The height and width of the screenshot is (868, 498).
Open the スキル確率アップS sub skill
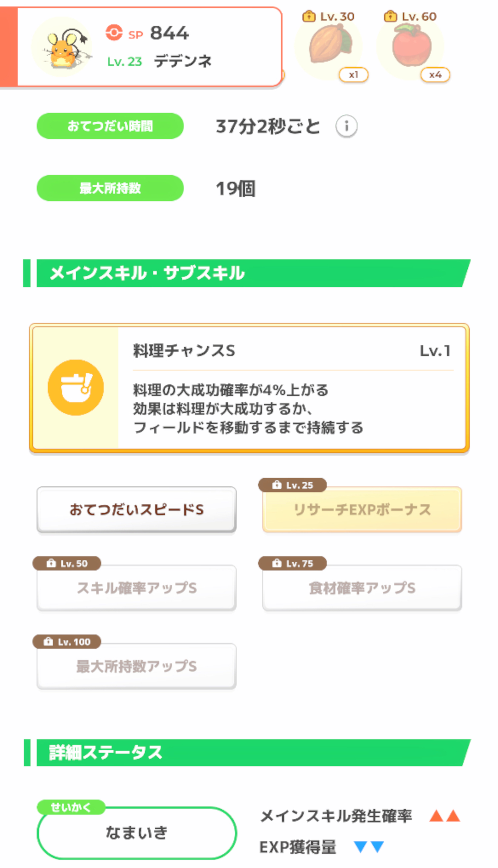[137, 588]
